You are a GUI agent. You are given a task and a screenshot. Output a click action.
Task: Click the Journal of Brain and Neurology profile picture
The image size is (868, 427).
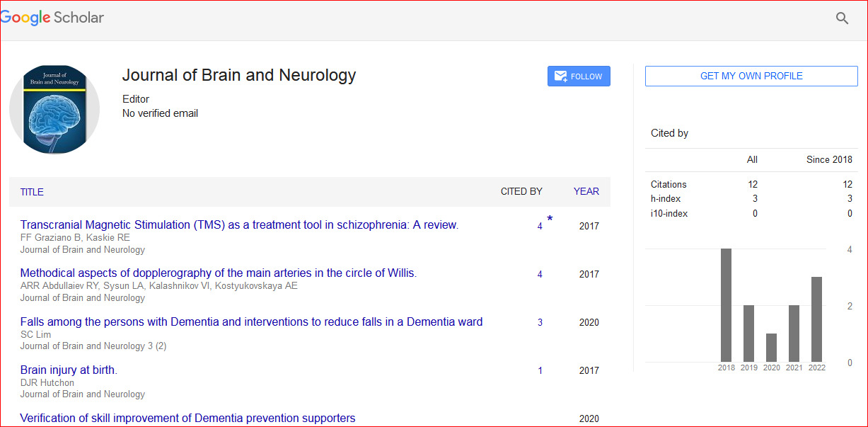click(54, 110)
